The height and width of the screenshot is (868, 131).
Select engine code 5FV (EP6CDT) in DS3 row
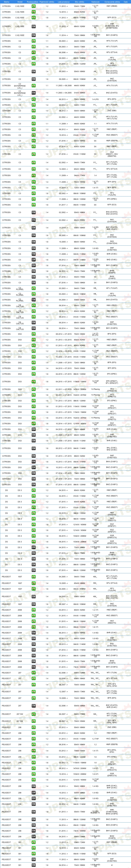[x=112, y=412]
